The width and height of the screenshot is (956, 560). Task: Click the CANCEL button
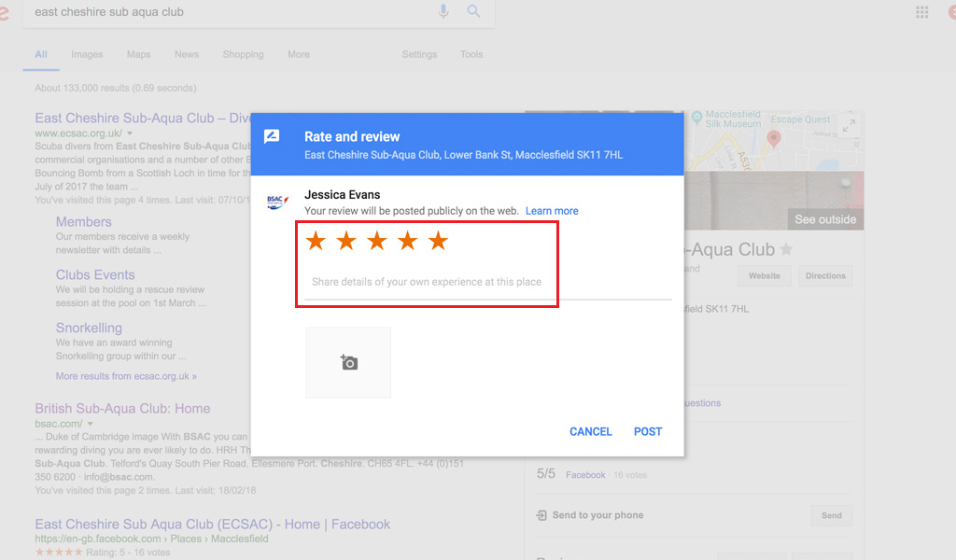[x=590, y=431]
